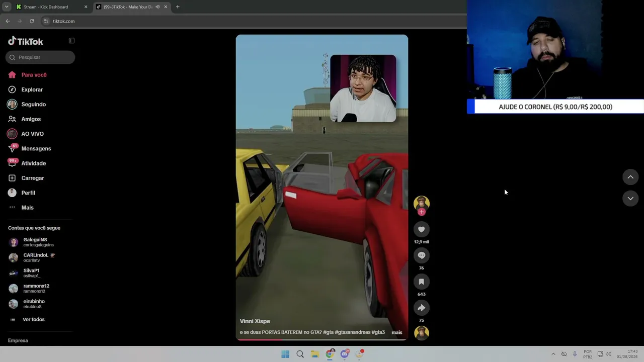644x362 pixels.
Task: Open the Vinni Xispe creator name
Action: pos(255,321)
